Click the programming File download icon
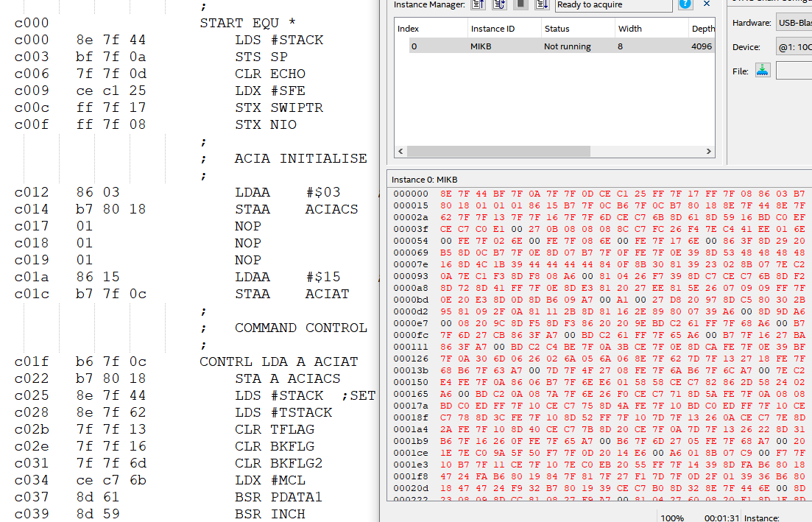This screenshot has width=812, height=522. click(x=762, y=71)
